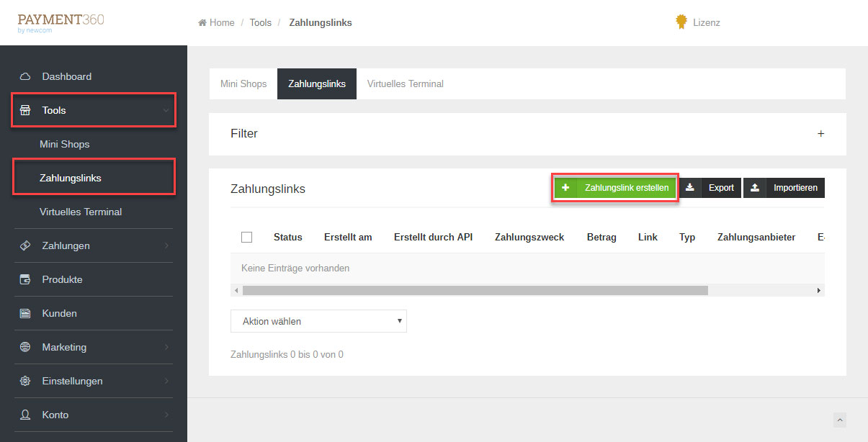
Task: Expand the Filter panel with plus sign
Action: (x=820, y=133)
